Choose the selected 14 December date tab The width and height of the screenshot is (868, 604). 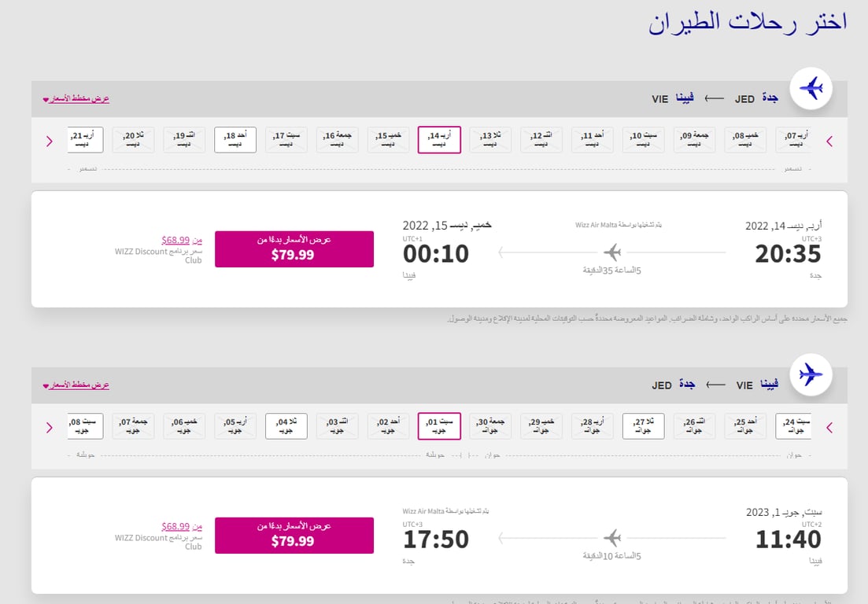(439, 140)
